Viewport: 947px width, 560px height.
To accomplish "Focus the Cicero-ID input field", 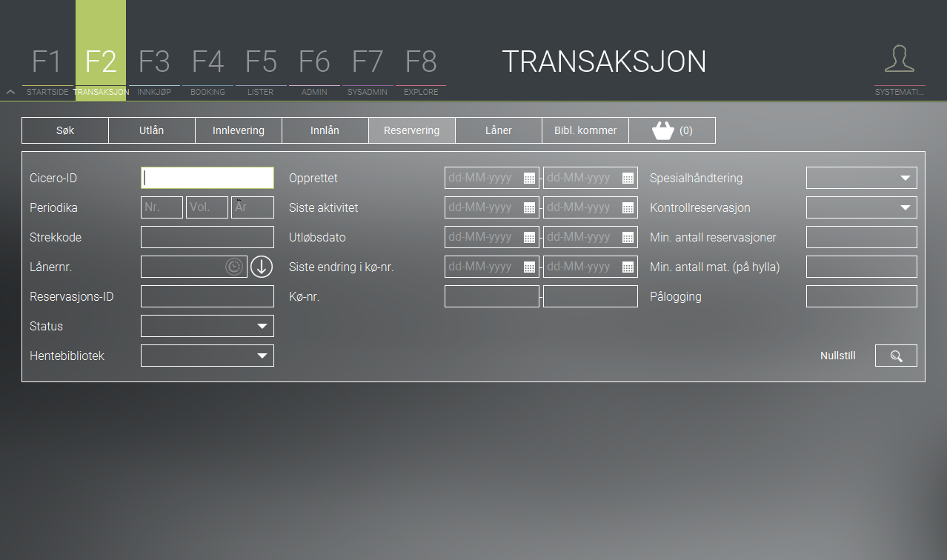I will [x=207, y=178].
